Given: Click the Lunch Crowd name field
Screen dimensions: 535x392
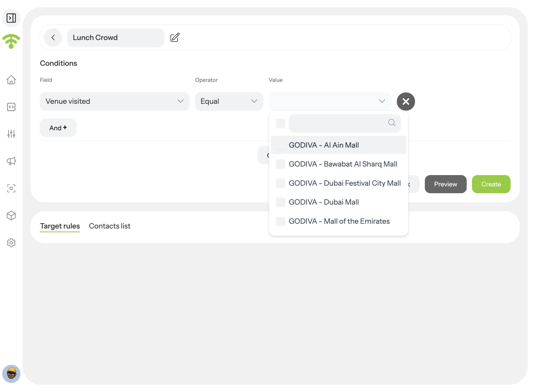Looking at the screenshot, I should coord(116,38).
